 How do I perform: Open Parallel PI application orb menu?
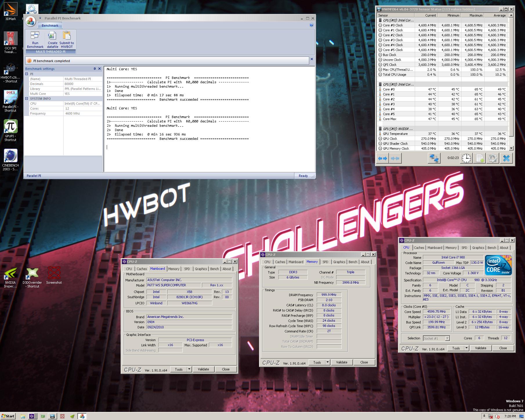pyautogui.click(x=30, y=21)
